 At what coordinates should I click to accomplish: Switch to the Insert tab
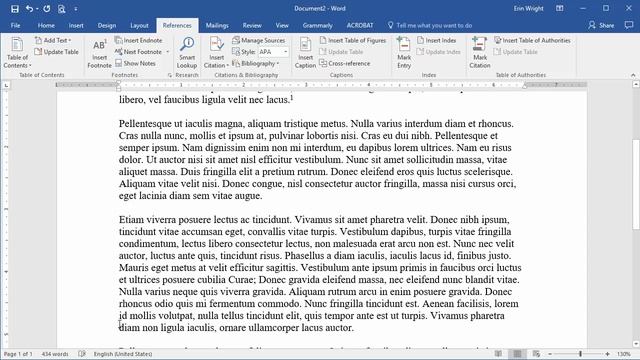pos(76,25)
